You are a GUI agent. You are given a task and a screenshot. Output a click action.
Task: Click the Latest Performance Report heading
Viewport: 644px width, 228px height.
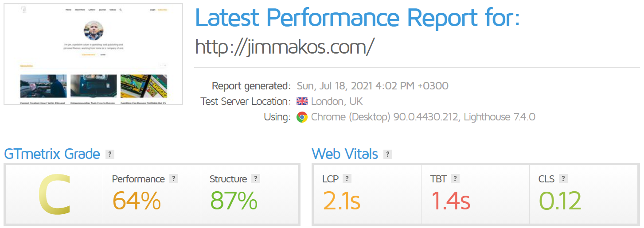357,18
